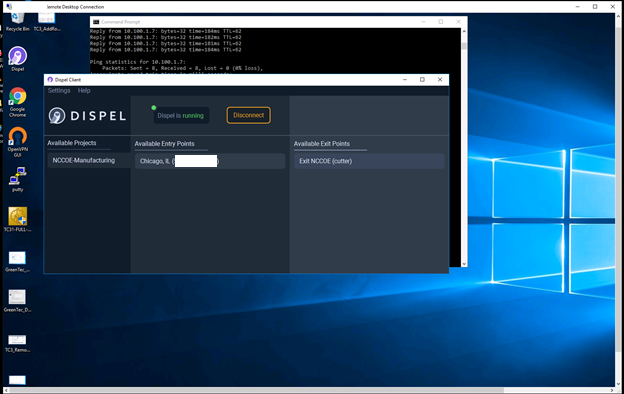624x394 pixels.
Task: Click the Command Prompt title bar icon
Action: click(x=96, y=22)
